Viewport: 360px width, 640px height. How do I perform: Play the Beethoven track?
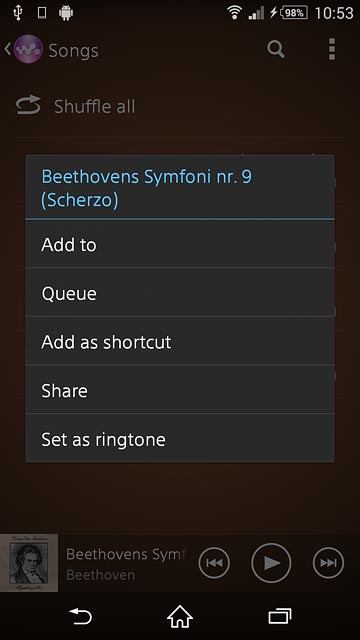tap(271, 563)
